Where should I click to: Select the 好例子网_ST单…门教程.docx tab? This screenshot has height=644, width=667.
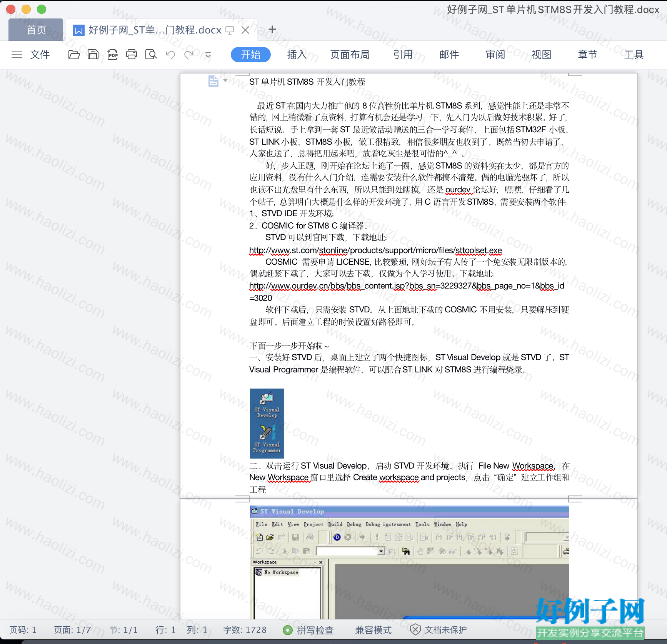coord(162,30)
